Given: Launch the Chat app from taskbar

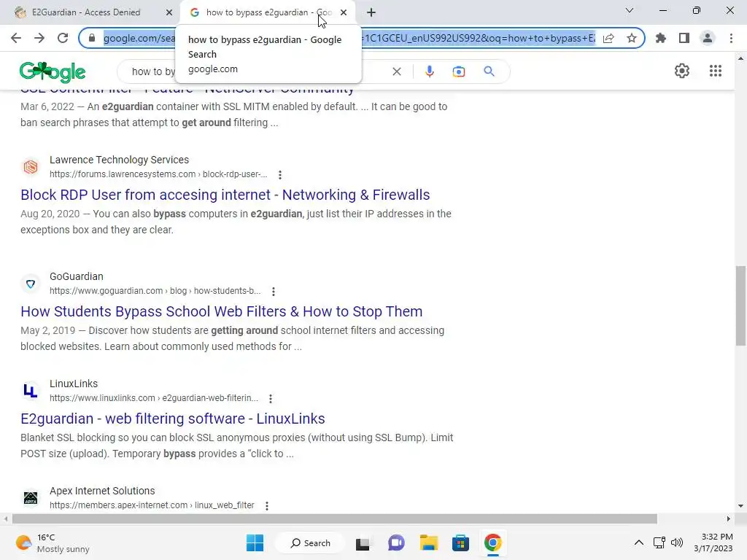Looking at the screenshot, I should click(396, 542).
